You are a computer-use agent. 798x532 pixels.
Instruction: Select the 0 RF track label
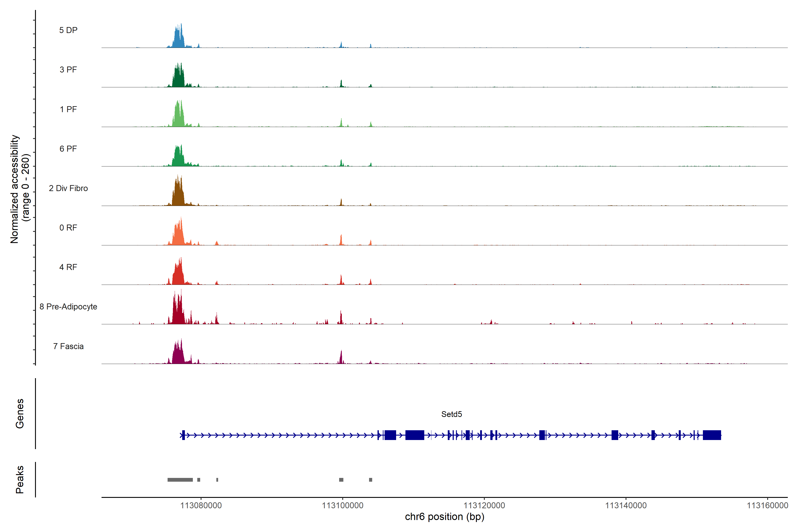(x=68, y=228)
